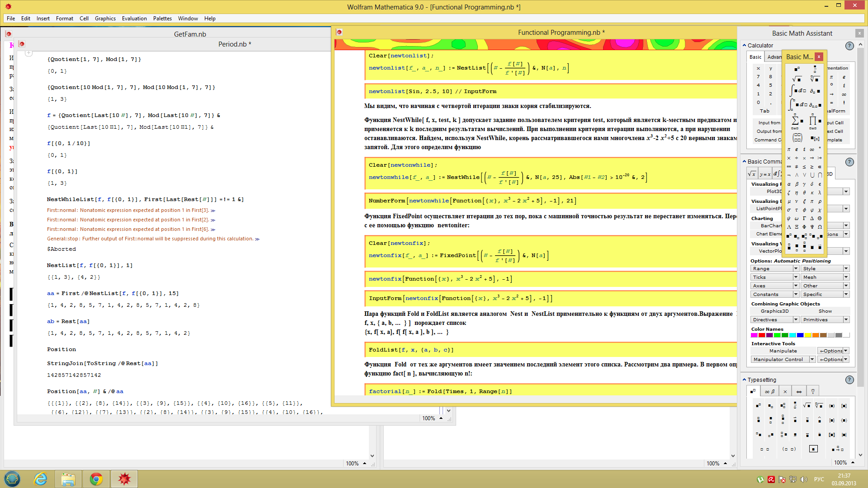The height and width of the screenshot is (488, 868).
Task: Insert product template in floating palette
Action: [x=815, y=121]
